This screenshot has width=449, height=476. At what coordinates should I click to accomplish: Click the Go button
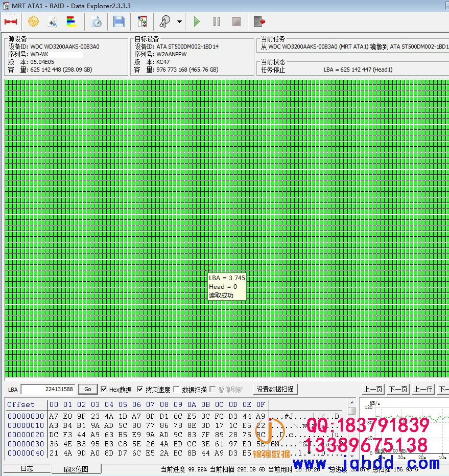coord(88,389)
